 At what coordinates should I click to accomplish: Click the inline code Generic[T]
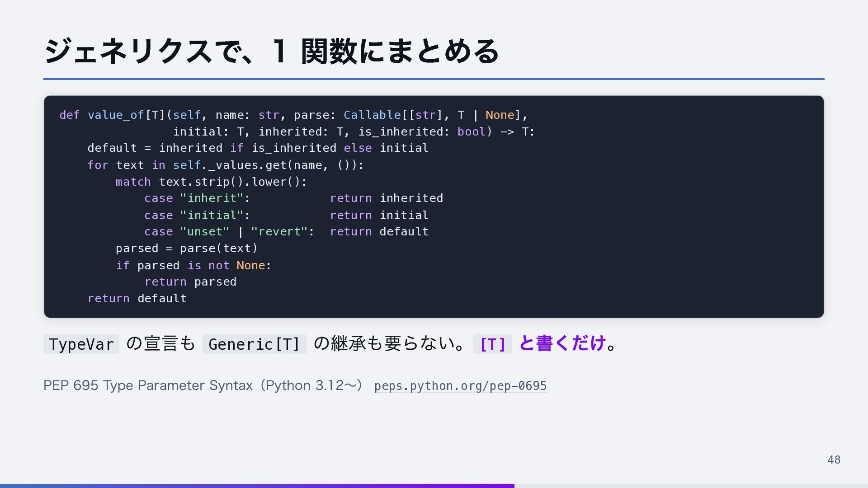pos(255,344)
